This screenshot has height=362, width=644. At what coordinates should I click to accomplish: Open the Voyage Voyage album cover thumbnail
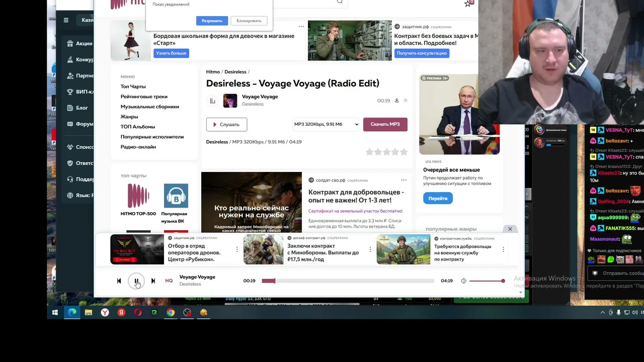pyautogui.click(x=230, y=101)
